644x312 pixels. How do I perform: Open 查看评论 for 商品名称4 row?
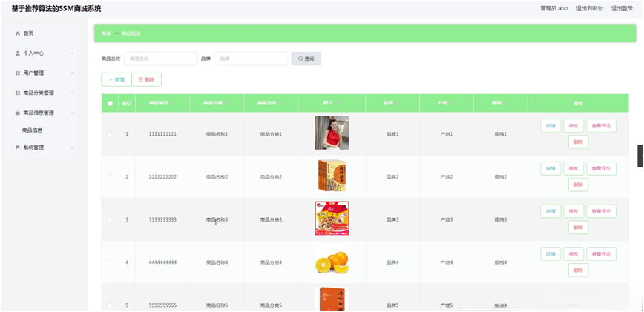(x=601, y=254)
